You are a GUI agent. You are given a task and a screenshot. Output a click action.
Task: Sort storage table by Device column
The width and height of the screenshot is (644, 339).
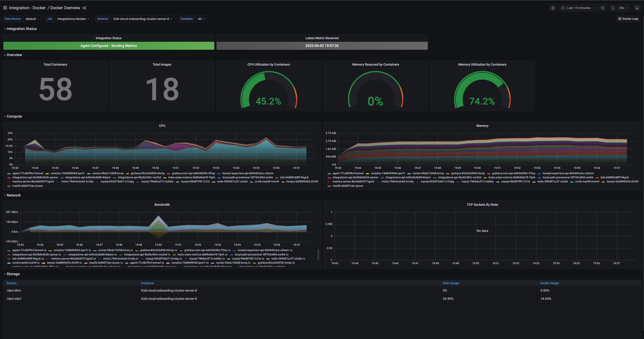coord(12,283)
